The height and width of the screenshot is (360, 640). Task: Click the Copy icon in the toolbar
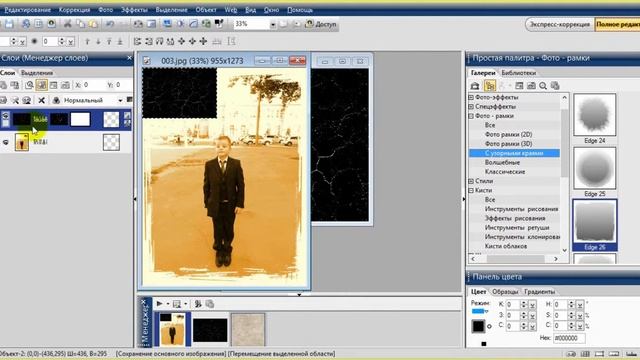[81, 24]
